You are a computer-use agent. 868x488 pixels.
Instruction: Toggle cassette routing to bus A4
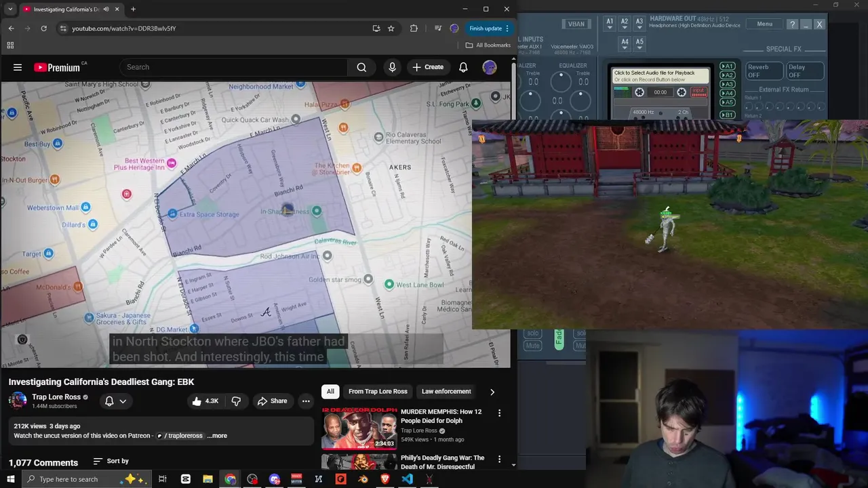[727, 93]
